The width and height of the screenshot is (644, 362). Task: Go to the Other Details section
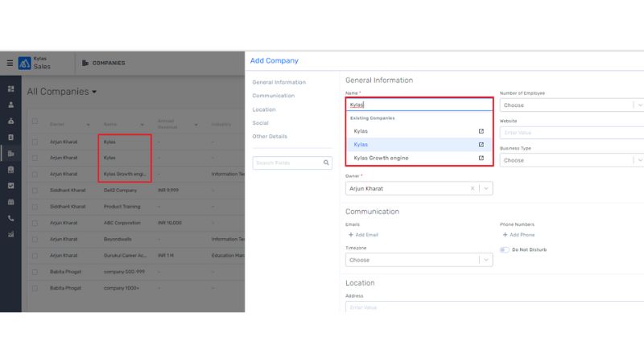(269, 137)
